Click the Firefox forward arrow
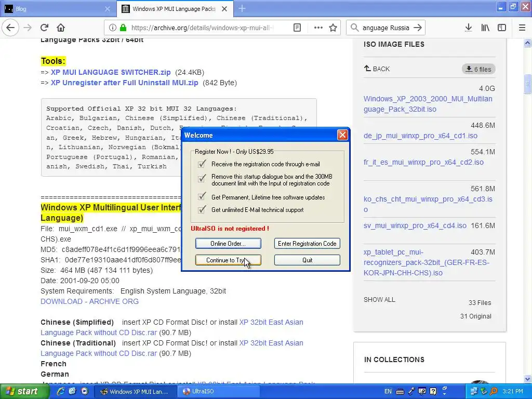Image resolution: width=532 pixels, height=399 pixels. tap(28, 28)
